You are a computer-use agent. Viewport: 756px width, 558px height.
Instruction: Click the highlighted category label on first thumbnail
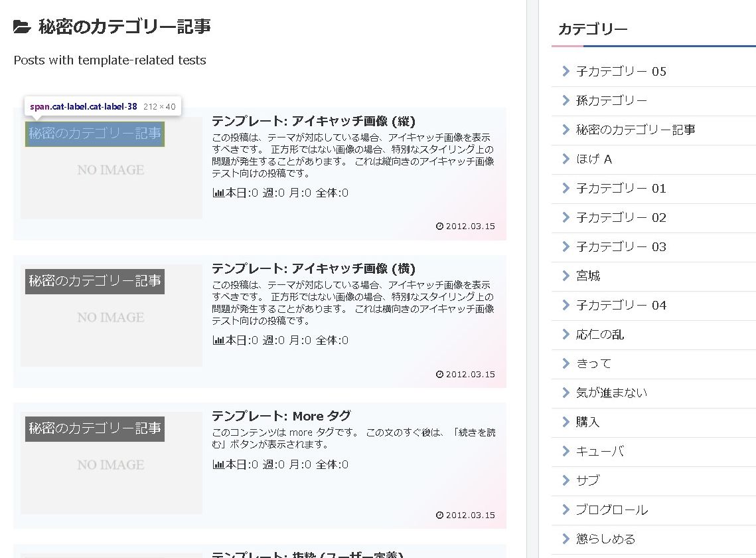(95, 134)
